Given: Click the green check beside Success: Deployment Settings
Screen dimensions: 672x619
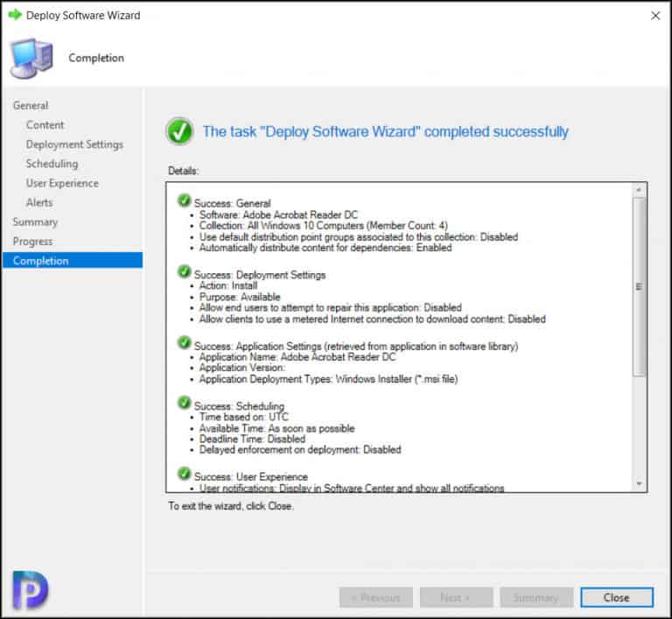Looking at the screenshot, I should coord(184,271).
